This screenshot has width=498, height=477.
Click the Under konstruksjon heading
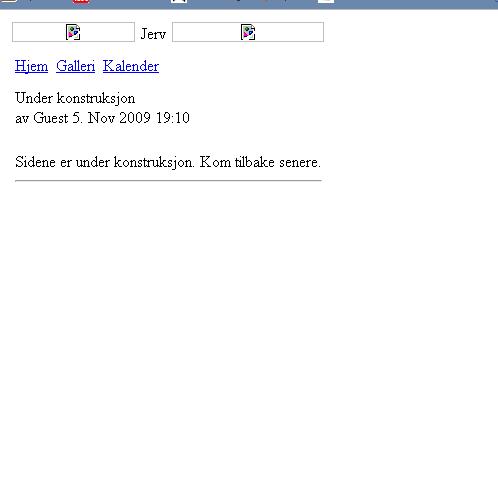pos(75,98)
